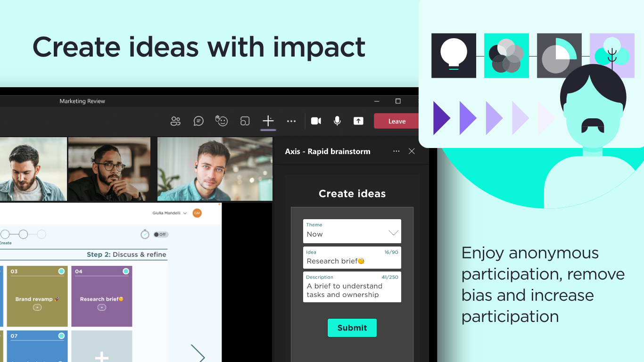This screenshot has height=362, width=644.
Task: Expand the plus pill under Brand revamp
Action: click(37, 307)
